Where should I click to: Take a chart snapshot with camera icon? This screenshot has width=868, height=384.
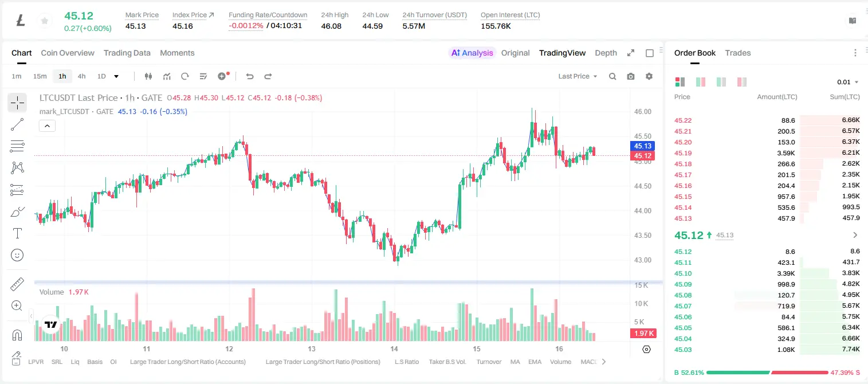click(x=631, y=76)
